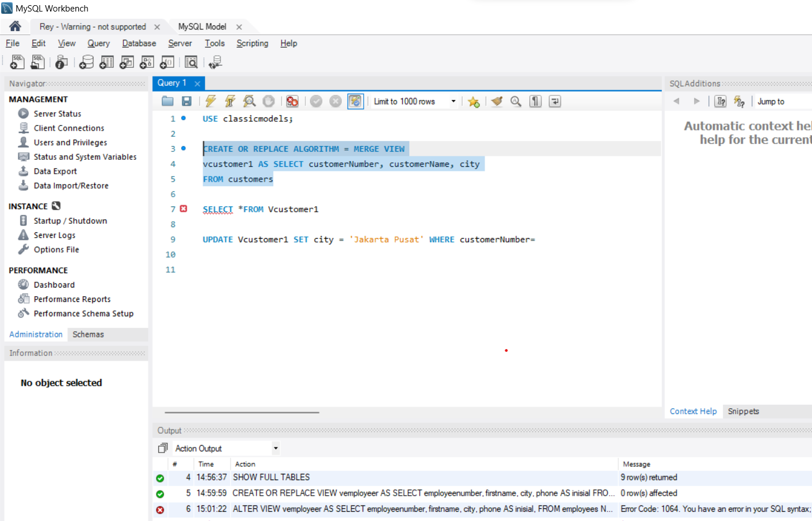Open the Scripting menu
The image size is (812, 521).
pos(252,43)
